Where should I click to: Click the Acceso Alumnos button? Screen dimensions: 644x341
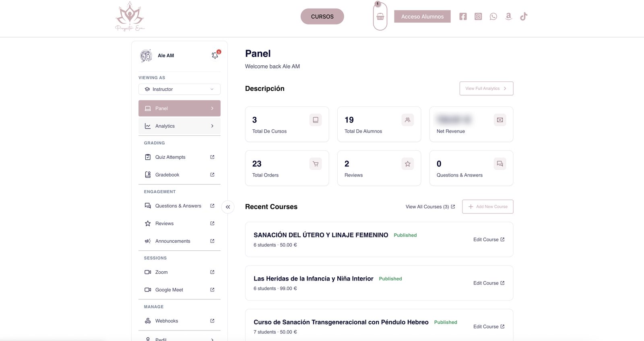pos(422,17)
